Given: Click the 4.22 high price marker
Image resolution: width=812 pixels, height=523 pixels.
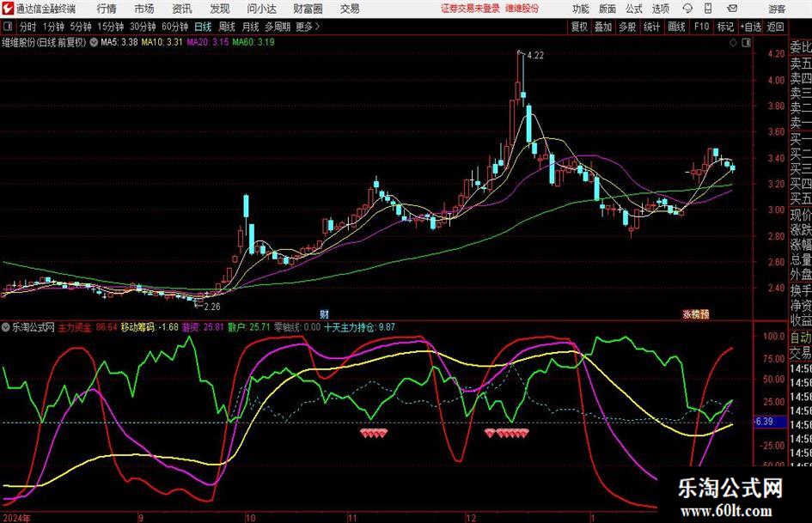Looking at the screenshot, I should pyautogui.click(x=535, y=56).
